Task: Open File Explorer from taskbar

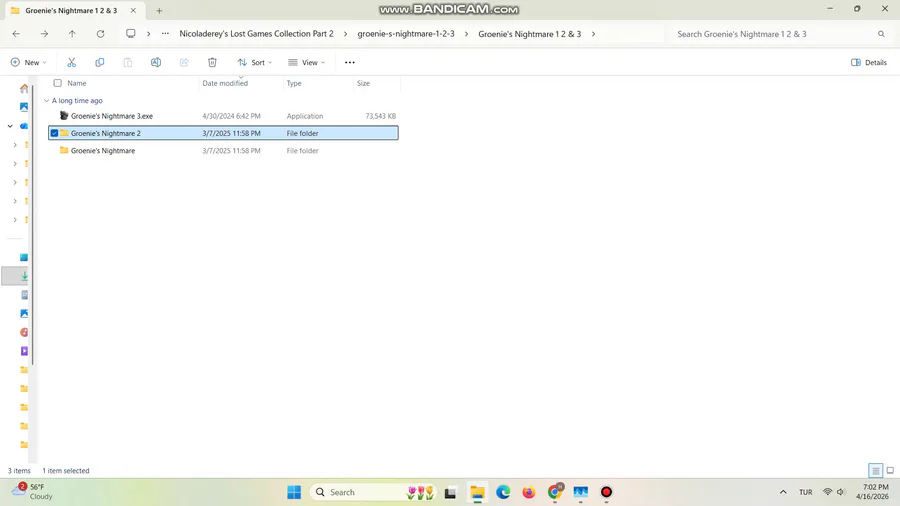Action: coord(477,492)
